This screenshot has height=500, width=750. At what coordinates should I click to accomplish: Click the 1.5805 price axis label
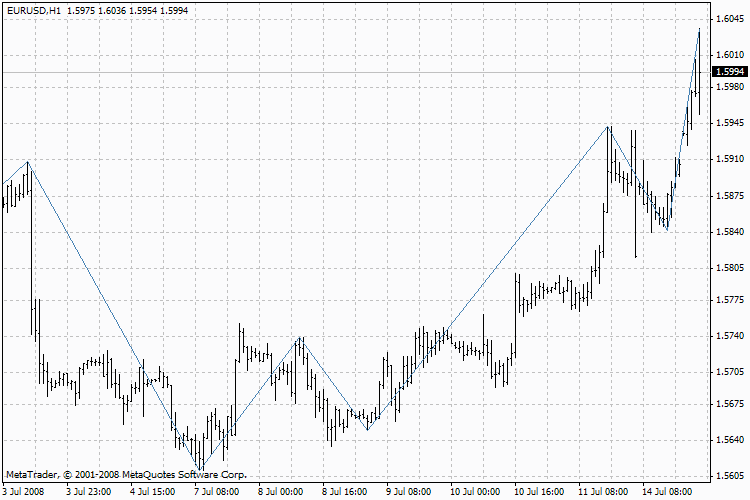click(x=730, y=267)
